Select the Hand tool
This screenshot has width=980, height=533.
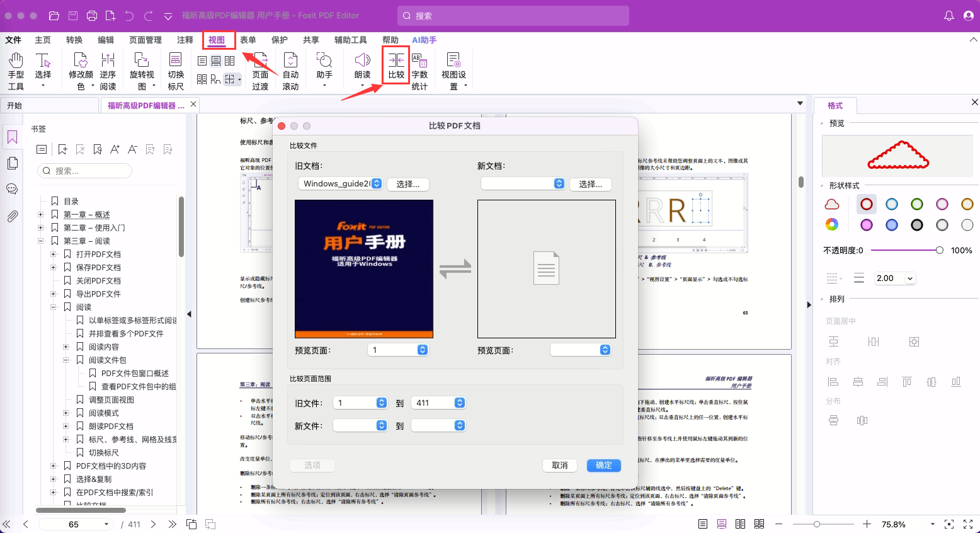(x=16, y=71)
